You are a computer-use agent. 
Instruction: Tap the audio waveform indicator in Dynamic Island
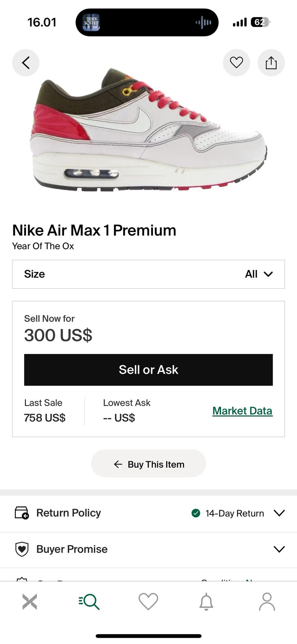pyautogui.click(x=203, y=22)
